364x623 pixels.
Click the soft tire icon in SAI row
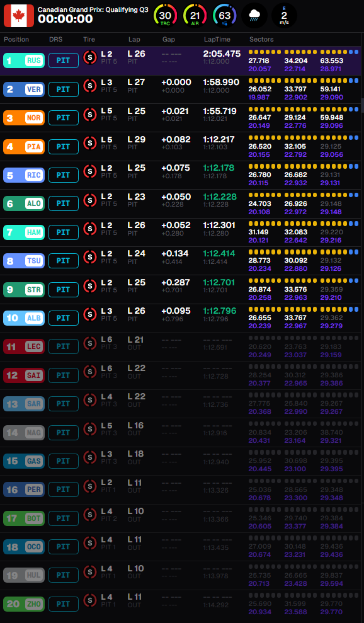tap(90, 372)
